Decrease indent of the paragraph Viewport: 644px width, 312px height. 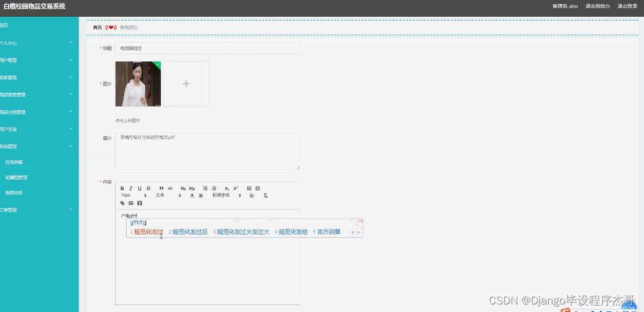(249, 188)
